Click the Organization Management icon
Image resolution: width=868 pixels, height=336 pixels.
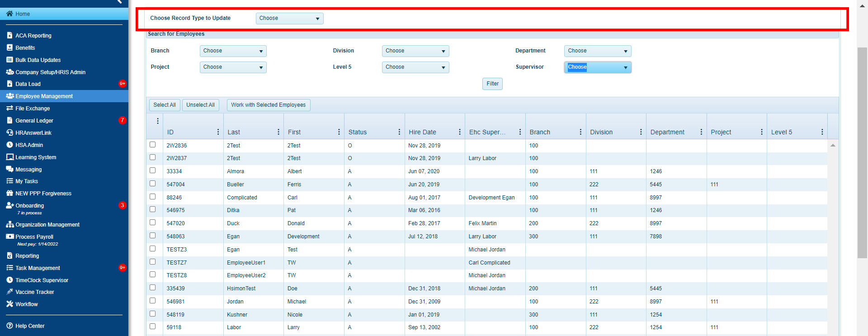pos(9,224)
